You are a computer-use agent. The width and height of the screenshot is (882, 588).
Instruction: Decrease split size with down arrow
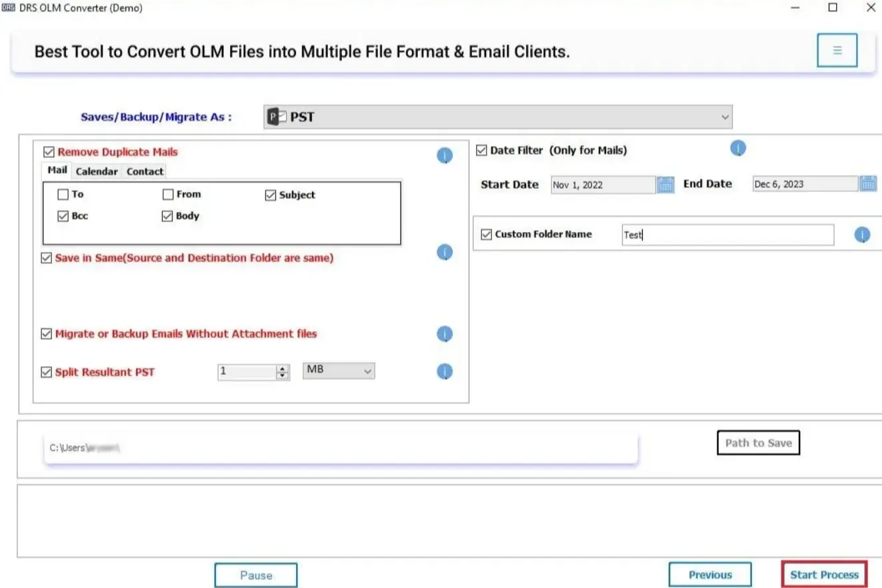pos(283,376)
